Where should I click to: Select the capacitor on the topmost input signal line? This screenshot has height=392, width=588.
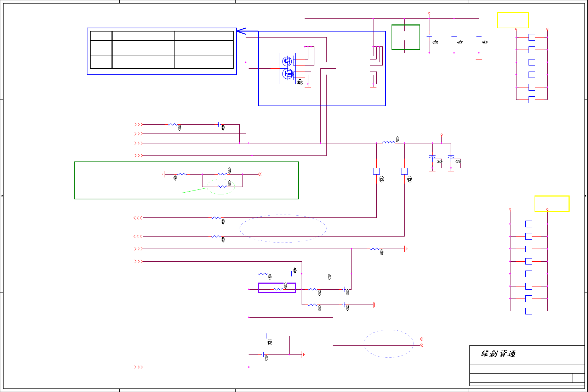219,125
